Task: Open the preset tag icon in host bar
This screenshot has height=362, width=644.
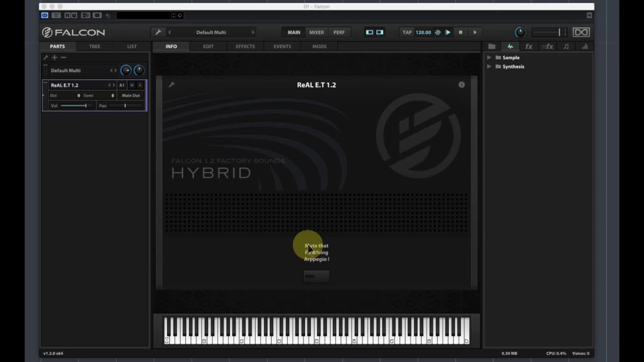Action: tap(180, 16)
